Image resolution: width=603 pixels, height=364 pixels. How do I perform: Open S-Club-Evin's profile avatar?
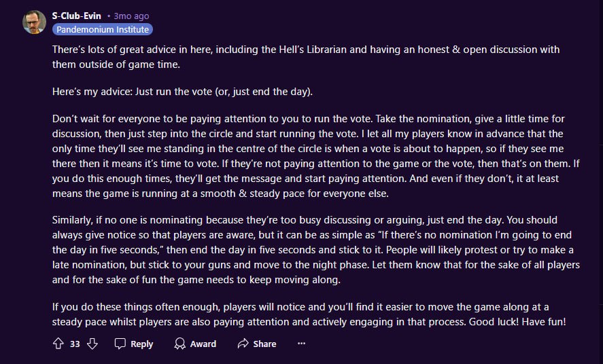click(34, 22)
